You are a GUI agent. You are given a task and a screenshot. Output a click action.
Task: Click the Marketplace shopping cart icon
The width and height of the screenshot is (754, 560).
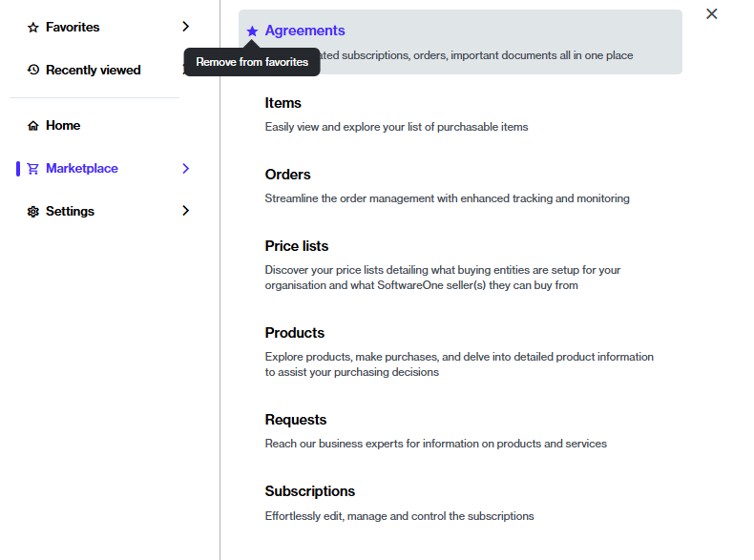point(33,169)
